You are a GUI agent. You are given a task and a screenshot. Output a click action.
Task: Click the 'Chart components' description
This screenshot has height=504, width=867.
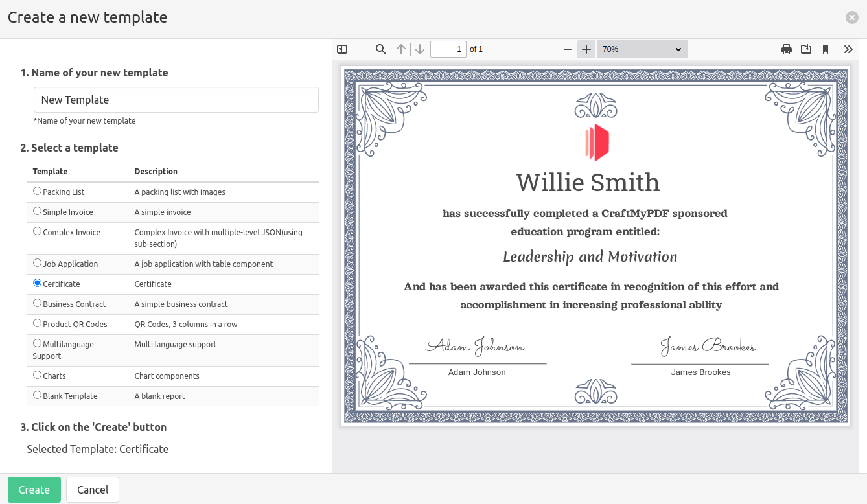pos(167,376)
